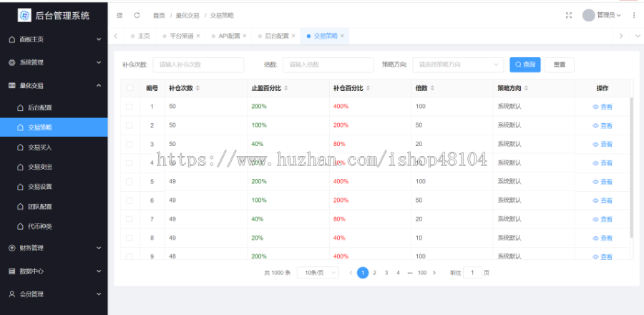The image size is (644, 315).
Task: Toggle fullscreen icon in header
Action: pyautogui.click(x=569, y=15)
